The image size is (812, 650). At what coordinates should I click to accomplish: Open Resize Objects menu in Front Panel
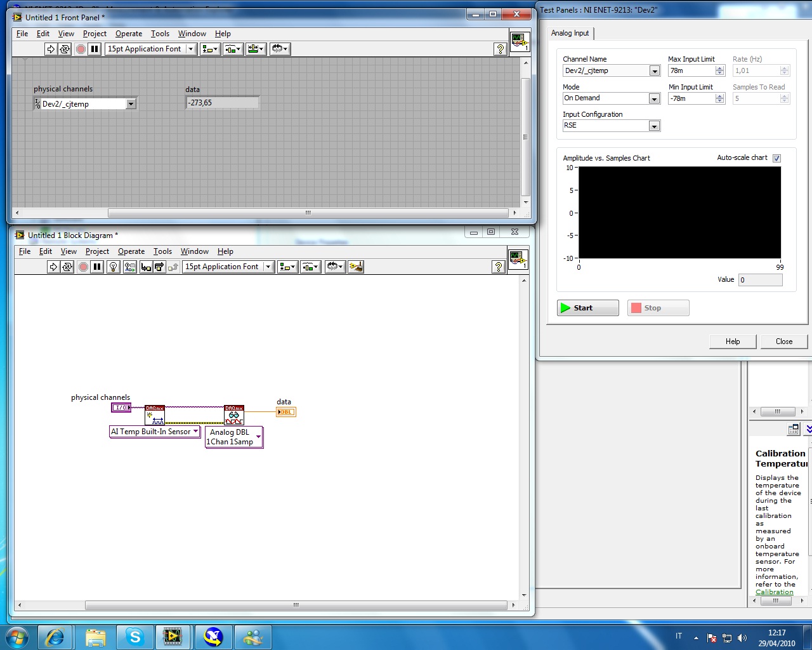(256, 49)
